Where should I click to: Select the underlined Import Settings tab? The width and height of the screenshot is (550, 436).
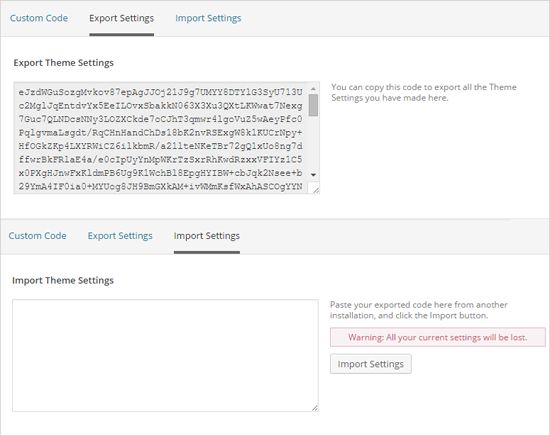tap(207, 236)
